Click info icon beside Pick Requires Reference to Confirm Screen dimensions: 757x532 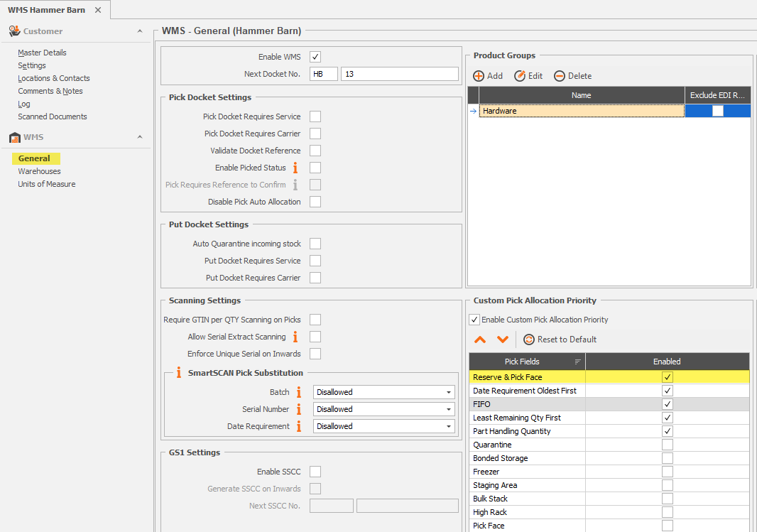point(295,185)
